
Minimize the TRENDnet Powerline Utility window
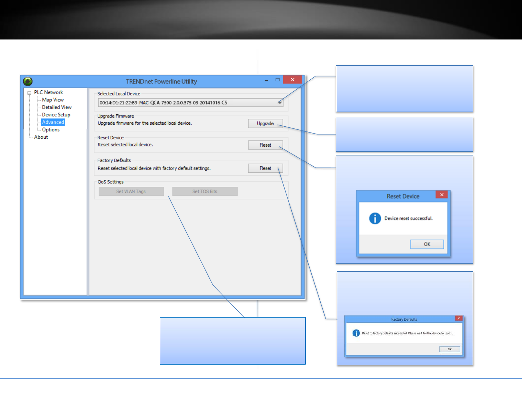[266, 80]
